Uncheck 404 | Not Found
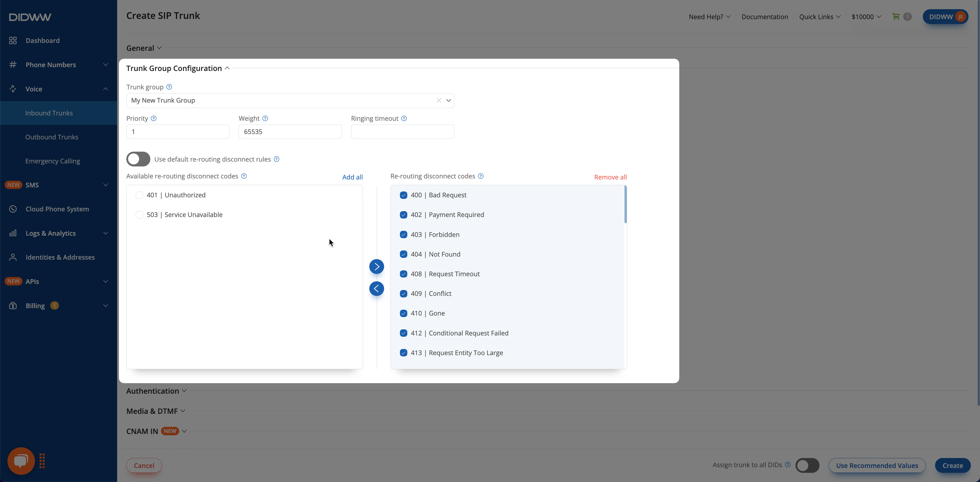Image resolution: width=980 pixels, height=482 pixels. (404, 254)
